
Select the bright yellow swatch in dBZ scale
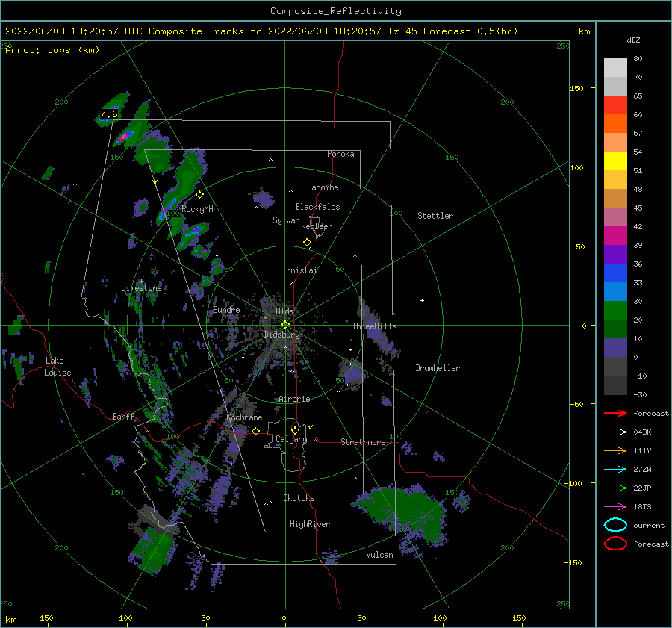tap(615, 161)
